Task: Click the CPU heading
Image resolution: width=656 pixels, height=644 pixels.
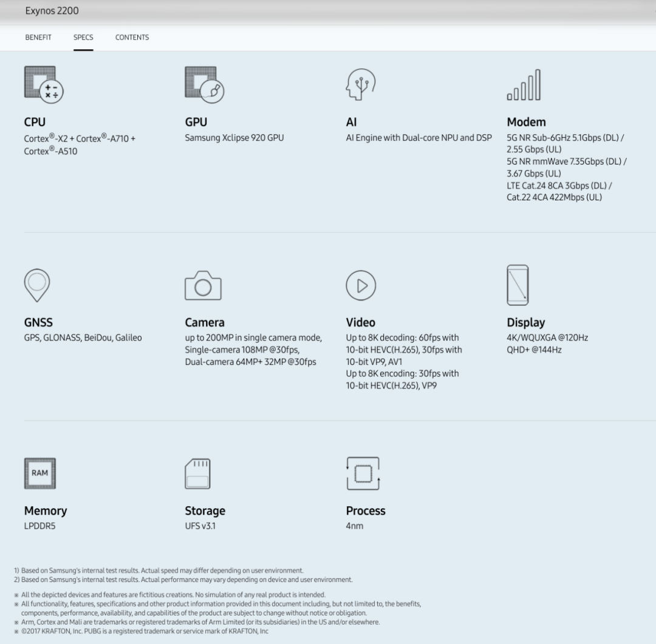Action: [x=35, y=122]
